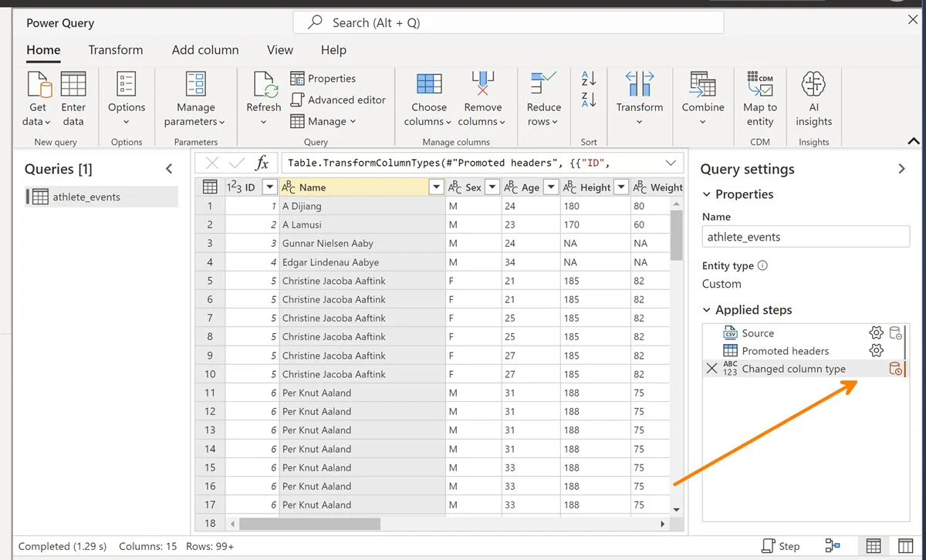Switch to the Transform tab
Image resolution: width=926 pixels, height=560 pixels.
click(116, 50)
